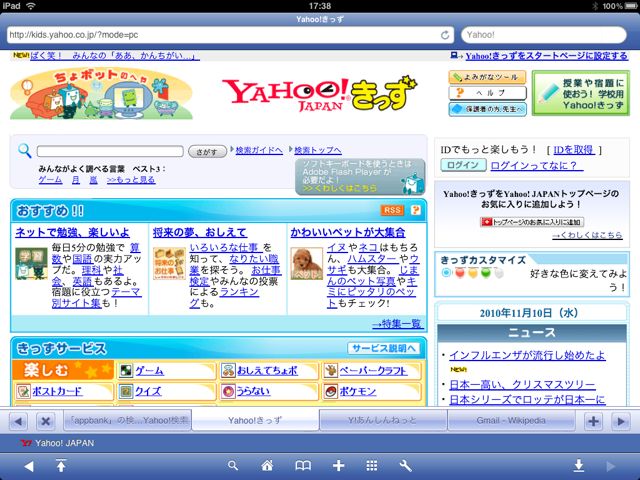Click the >>もっと見る link
This screenshot has width=640, height=480.
coord(131,180)
